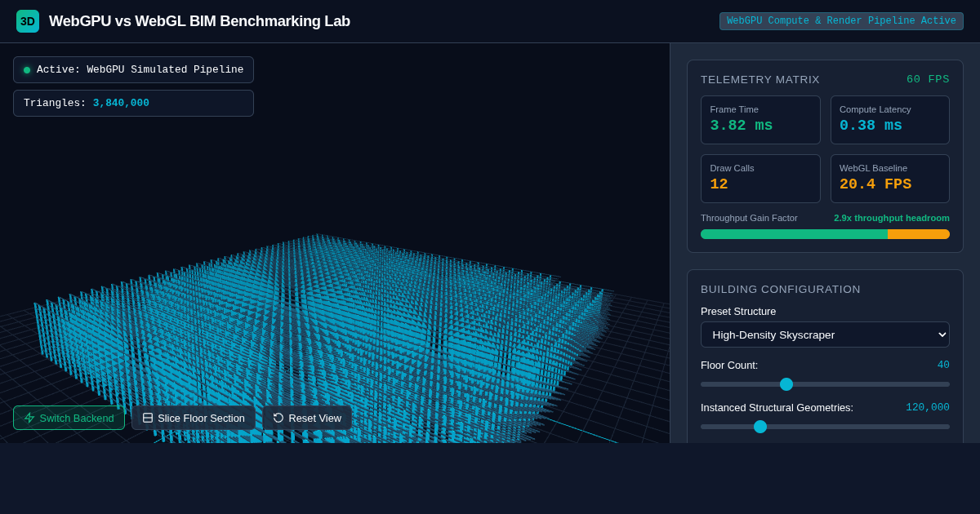Click the 3D app logo icon
Image resolution: width=980 pixels, height=514 pixels.
click(x=28, y=21)
